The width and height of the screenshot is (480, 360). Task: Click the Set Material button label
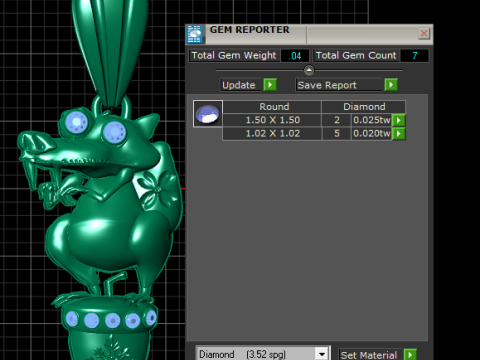tap(370, 355)
